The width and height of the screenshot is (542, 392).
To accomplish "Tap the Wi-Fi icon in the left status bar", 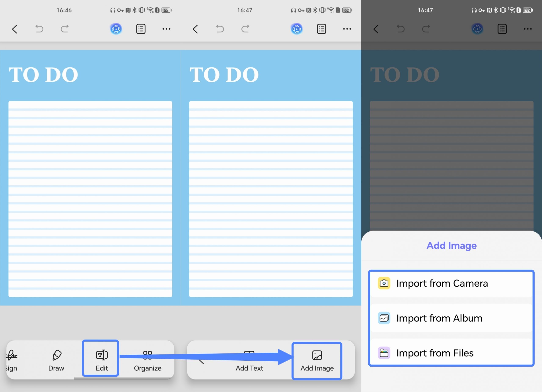I will pyautogui.click(x=150, y=10).
